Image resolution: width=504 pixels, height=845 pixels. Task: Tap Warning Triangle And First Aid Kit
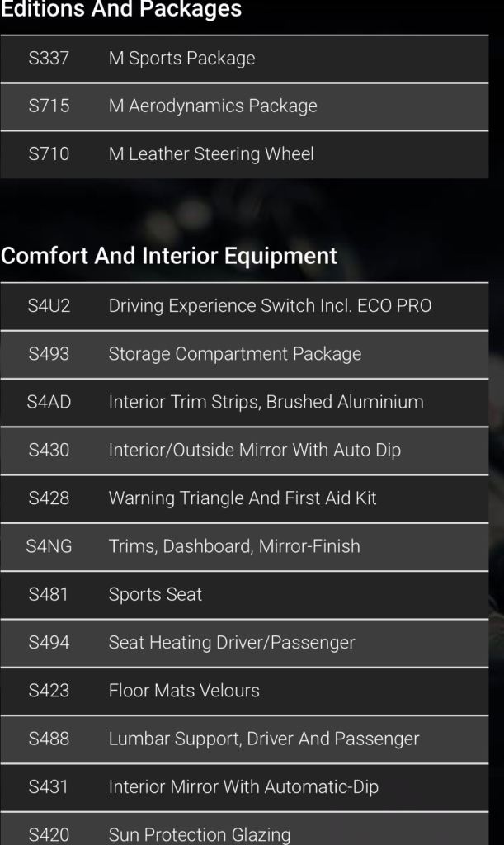[243, 498]
